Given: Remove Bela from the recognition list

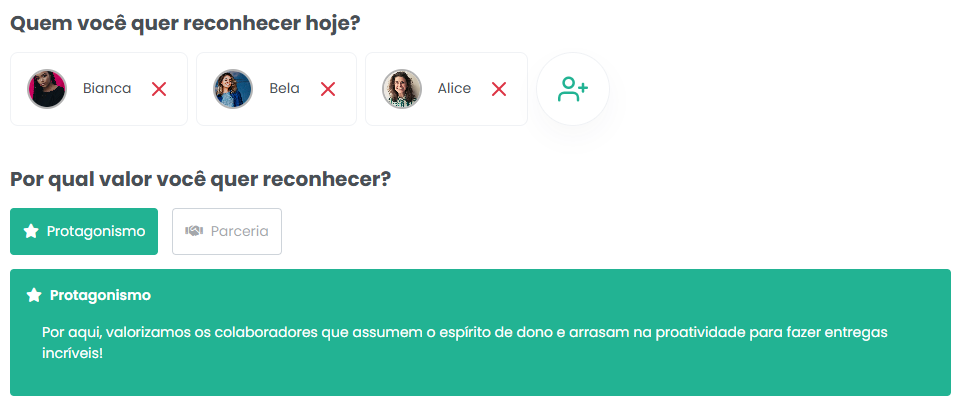Looking at the screenshot, I should [x=328, y=89].
